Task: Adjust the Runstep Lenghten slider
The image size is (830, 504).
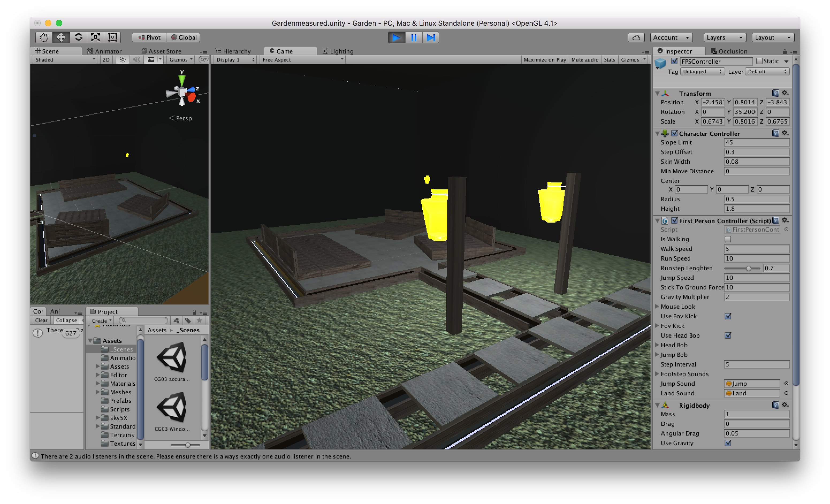Action: pyautogui.click(x=748, y=268)
